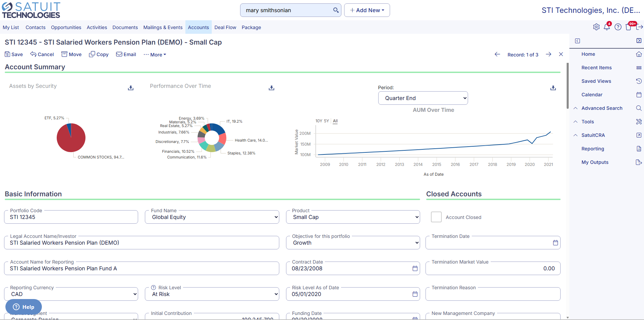Copy the account record
644x320 pixels.
[99, 54]
